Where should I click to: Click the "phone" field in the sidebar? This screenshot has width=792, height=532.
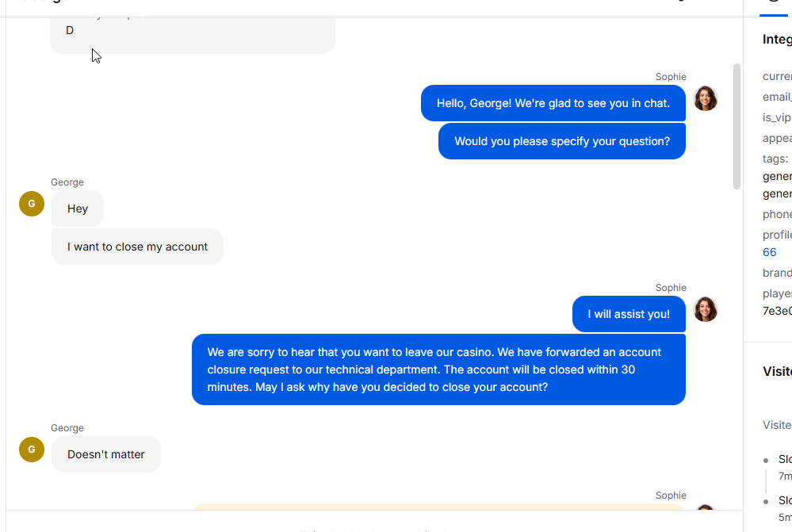777,214
